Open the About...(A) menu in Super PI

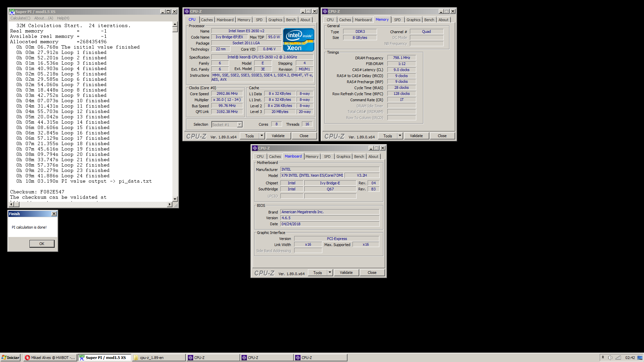pos(44,18)
